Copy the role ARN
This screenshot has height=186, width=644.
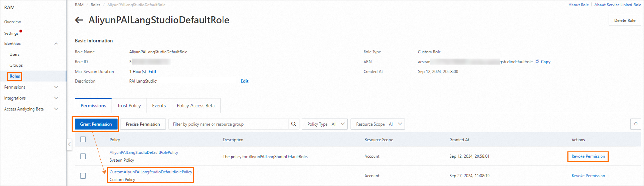tap(545, 62)
